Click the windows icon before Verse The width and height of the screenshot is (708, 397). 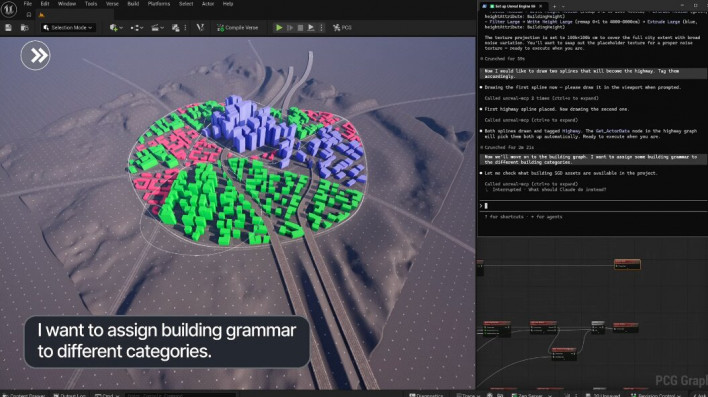[176, 28]
